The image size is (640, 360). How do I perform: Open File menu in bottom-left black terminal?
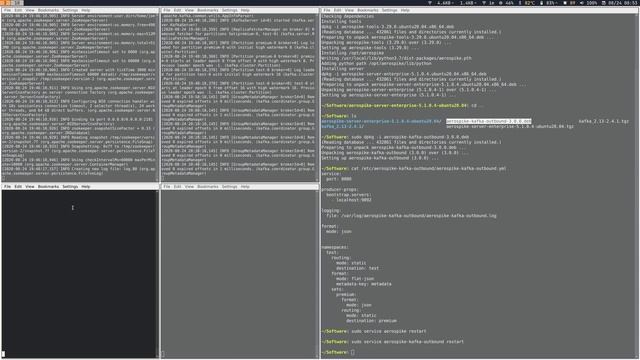tap(7, 187)
